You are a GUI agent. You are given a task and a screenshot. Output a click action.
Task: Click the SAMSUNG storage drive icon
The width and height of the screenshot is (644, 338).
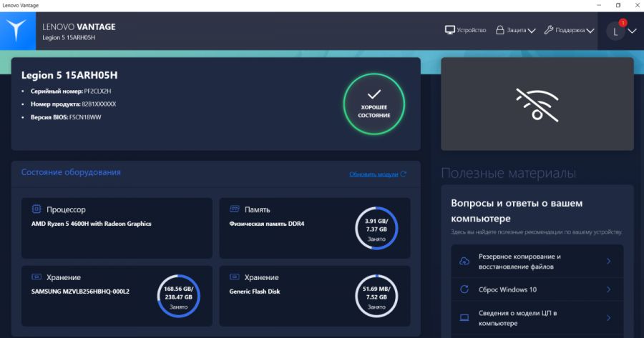36,277
